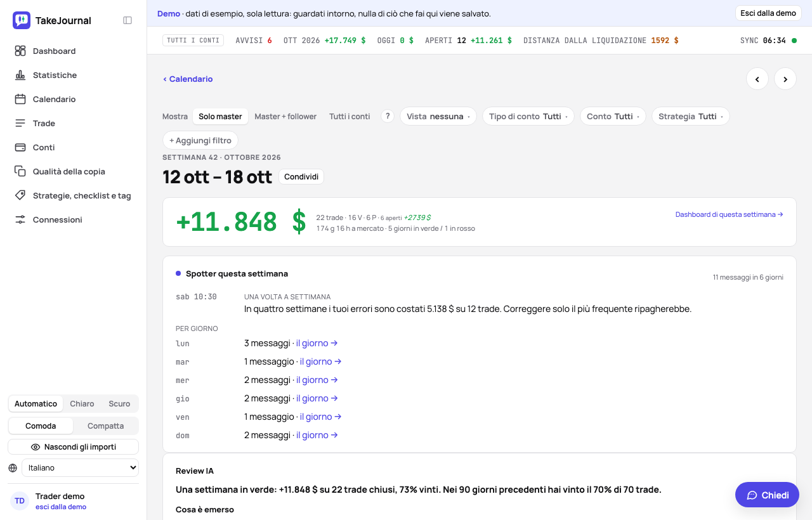The height and width of the screenshot is (520, 812).
Task: Switch theme to Automatico
Action: pyautogui.click(x=36, y=404)
